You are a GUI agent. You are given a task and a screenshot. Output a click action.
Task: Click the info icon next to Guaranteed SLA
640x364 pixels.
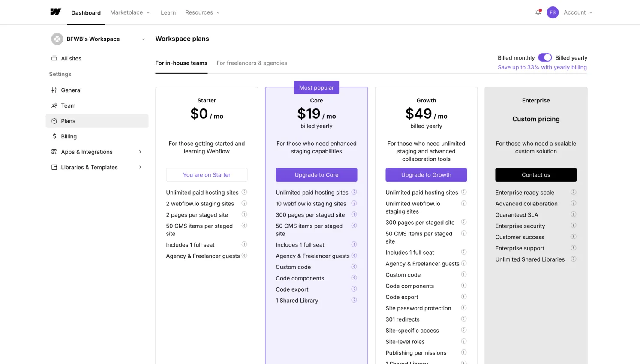[574, 214]
